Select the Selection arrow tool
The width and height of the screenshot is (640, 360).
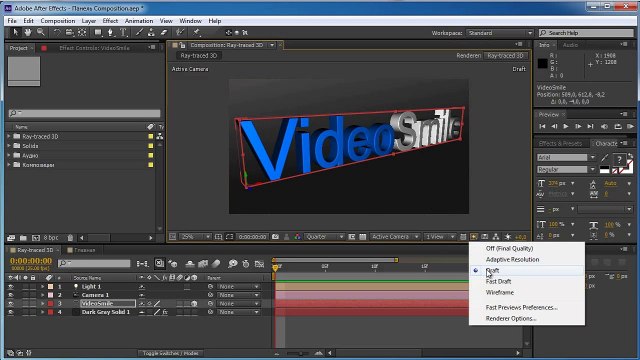tap(16, 32)
